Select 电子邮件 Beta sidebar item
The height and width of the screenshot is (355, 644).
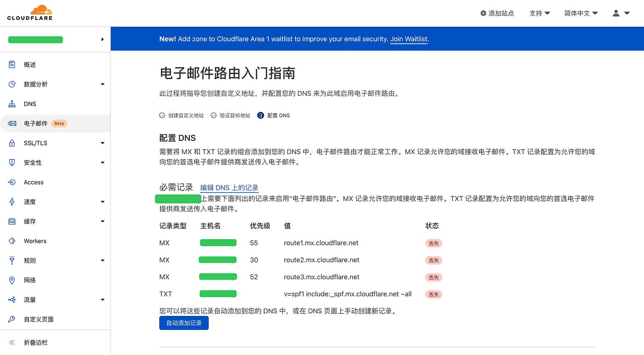coord(55,124)
